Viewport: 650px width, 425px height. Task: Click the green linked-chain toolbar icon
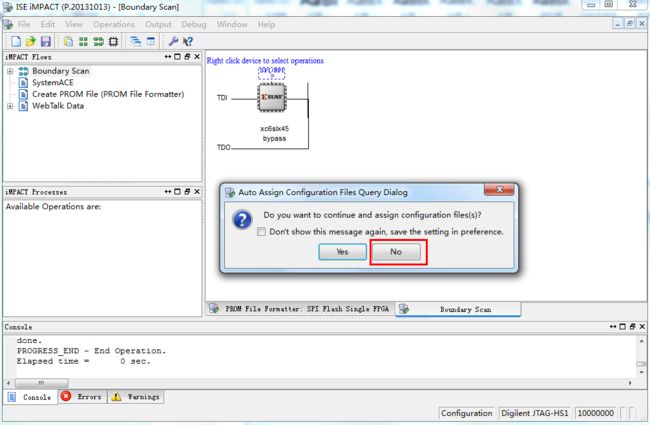click(98, 41)
